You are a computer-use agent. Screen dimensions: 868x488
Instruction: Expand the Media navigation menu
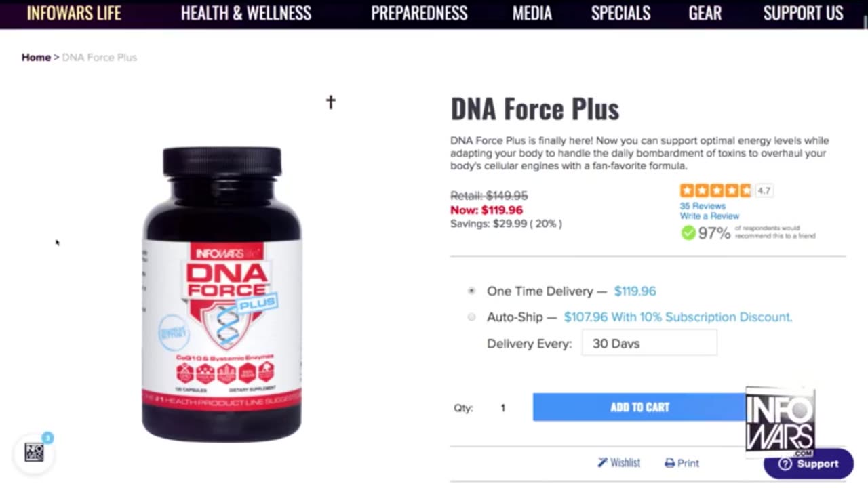point(532,14)
